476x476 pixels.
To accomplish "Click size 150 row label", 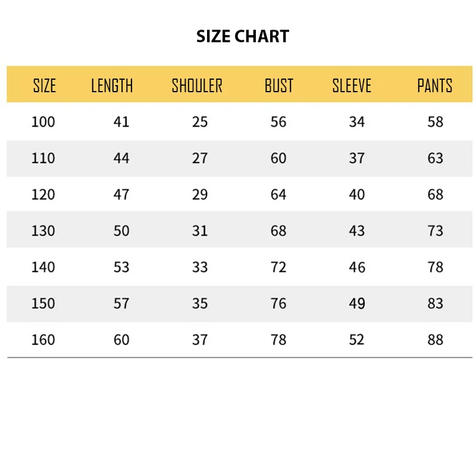I will click(x=43, y=303).
